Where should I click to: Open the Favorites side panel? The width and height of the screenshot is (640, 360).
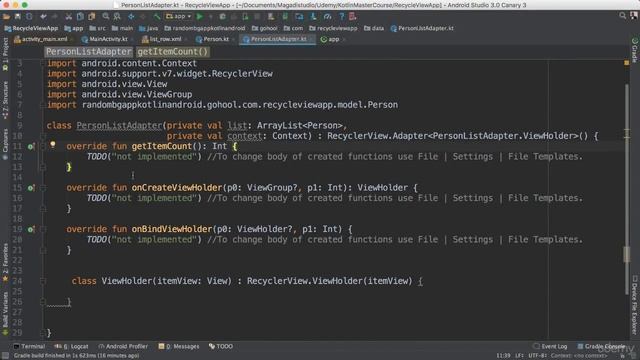pyautogui.click(x=5, y=262)
